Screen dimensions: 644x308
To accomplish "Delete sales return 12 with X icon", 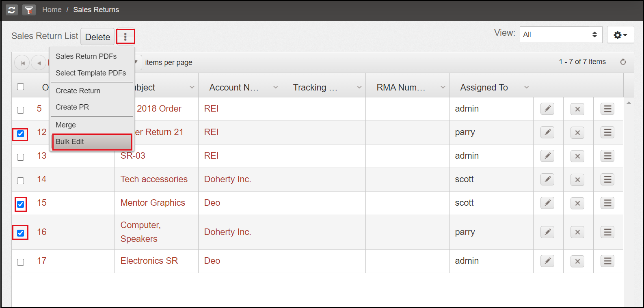I will click(577, 133).
